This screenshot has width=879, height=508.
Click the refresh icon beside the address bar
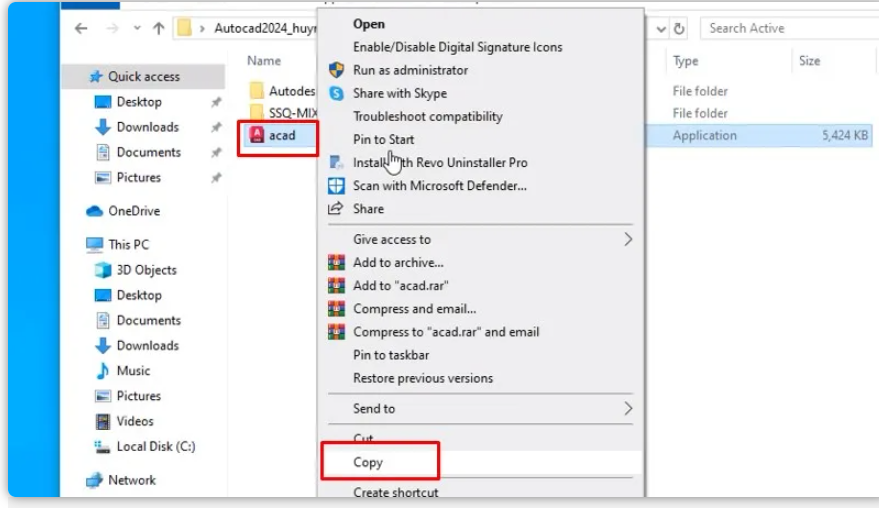point(680,29)
